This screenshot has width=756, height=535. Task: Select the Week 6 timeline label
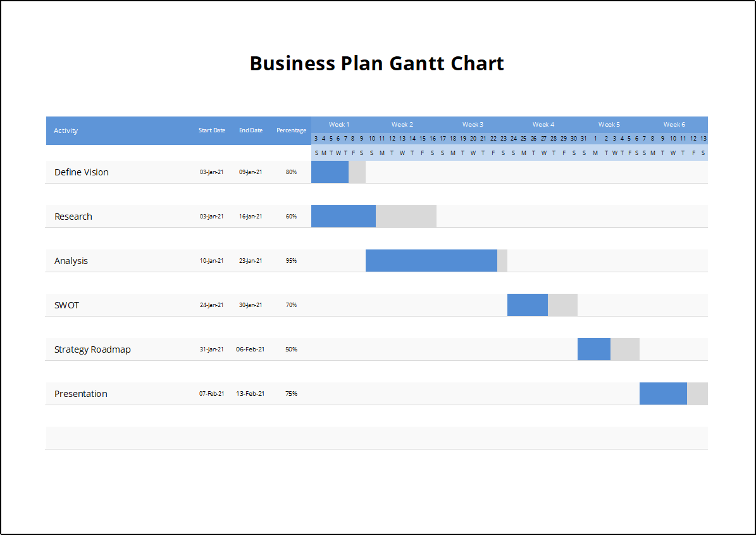(x=674, y=125)
